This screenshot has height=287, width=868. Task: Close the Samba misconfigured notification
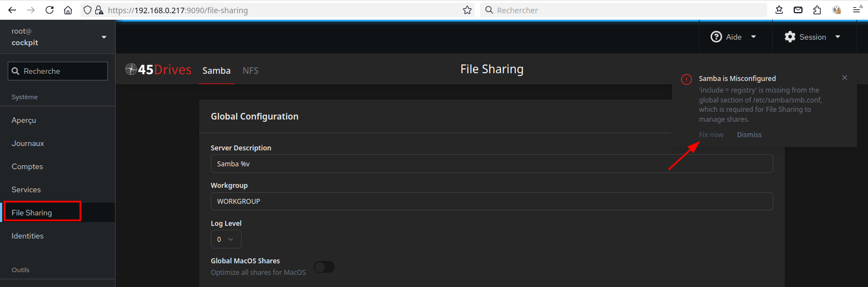click(x=844, y=78)
